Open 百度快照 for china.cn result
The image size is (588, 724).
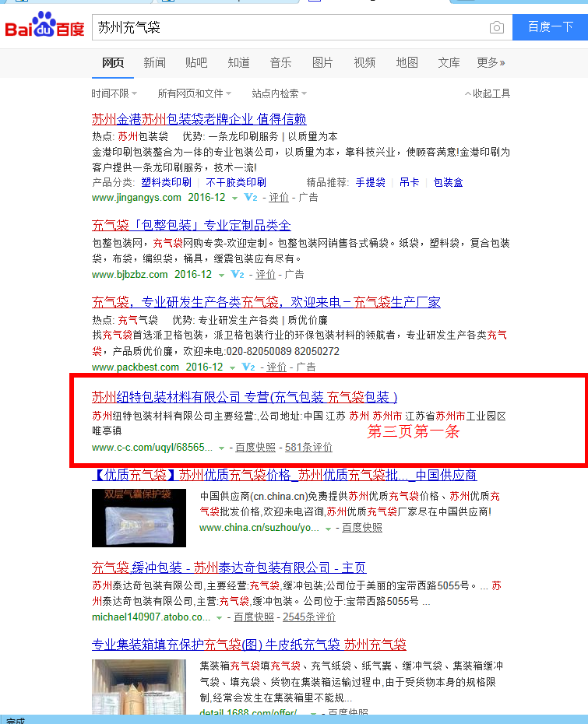tap(362, 528)
